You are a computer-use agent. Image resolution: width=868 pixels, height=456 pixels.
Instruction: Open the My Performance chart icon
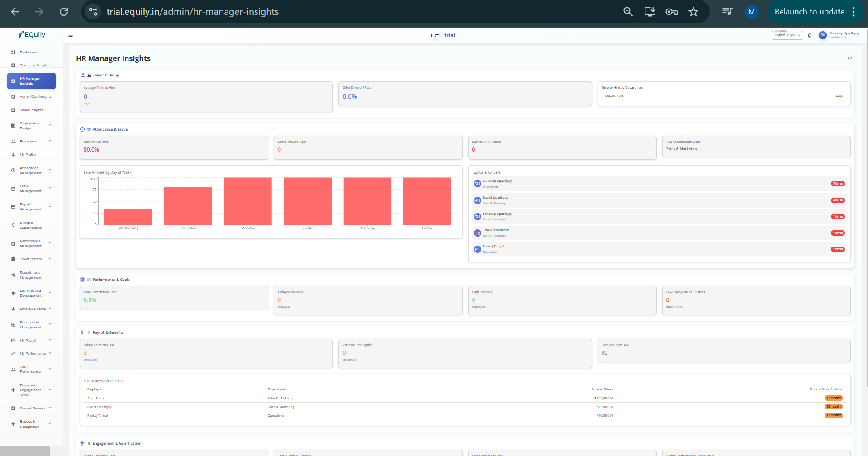(13, 353)
